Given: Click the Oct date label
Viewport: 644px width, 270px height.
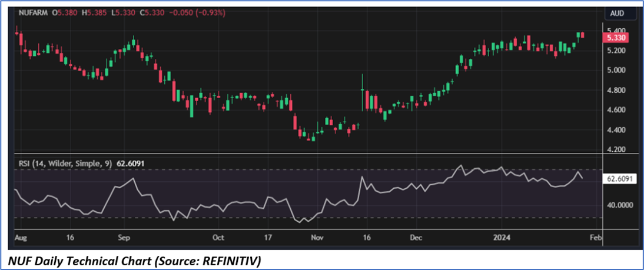Looking at the screenshot, I should tap(218, 237).
